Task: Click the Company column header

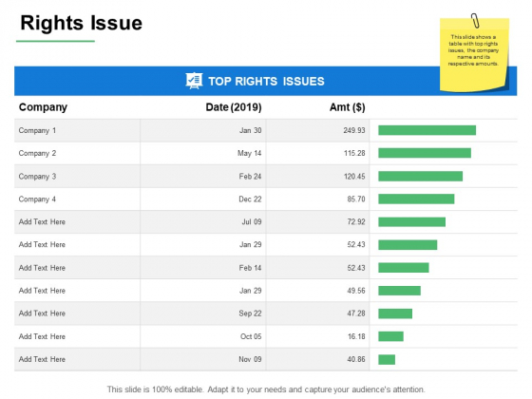Action: [x=43, y=107]
